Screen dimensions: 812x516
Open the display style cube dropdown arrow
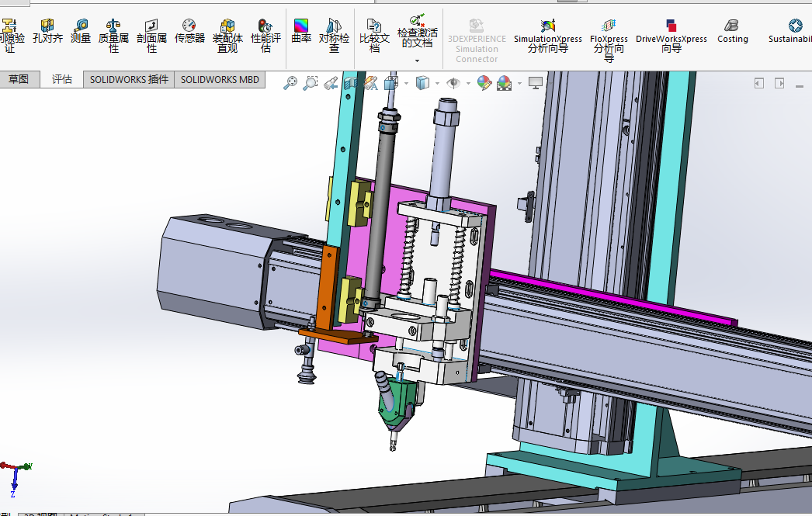(436, 83)
